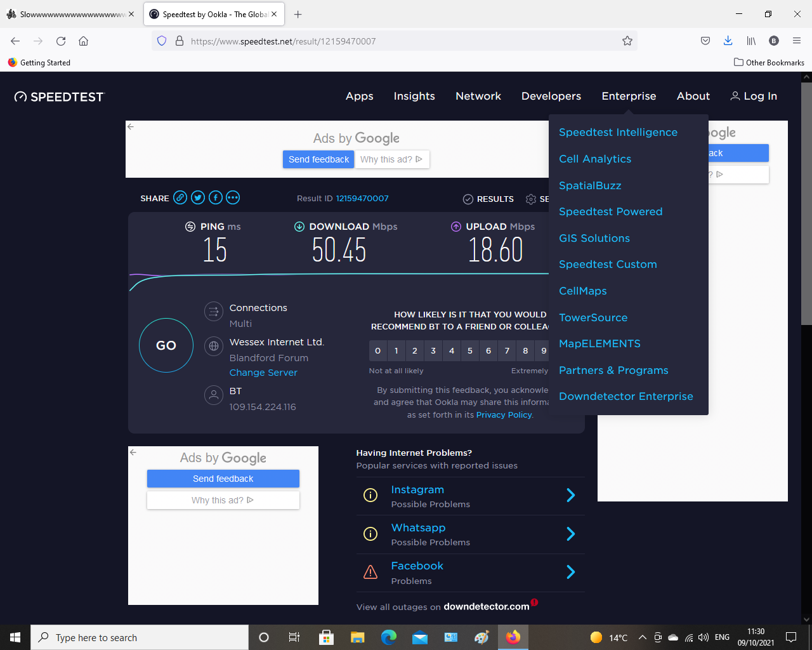The height and width of the screenshot is (650, 812).
Task: Open the Enterprise menu
Action: tap(629, 96)
